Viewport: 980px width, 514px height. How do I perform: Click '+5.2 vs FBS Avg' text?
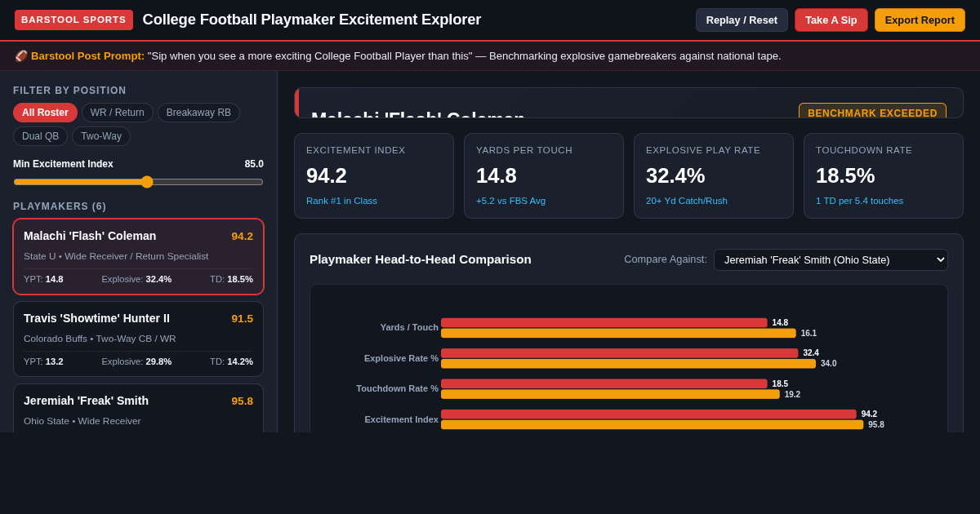[x=510, y=201]
